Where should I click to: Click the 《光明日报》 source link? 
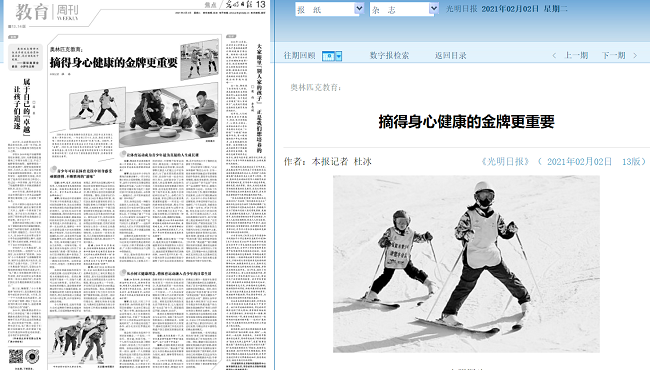[x=505, y=162]
